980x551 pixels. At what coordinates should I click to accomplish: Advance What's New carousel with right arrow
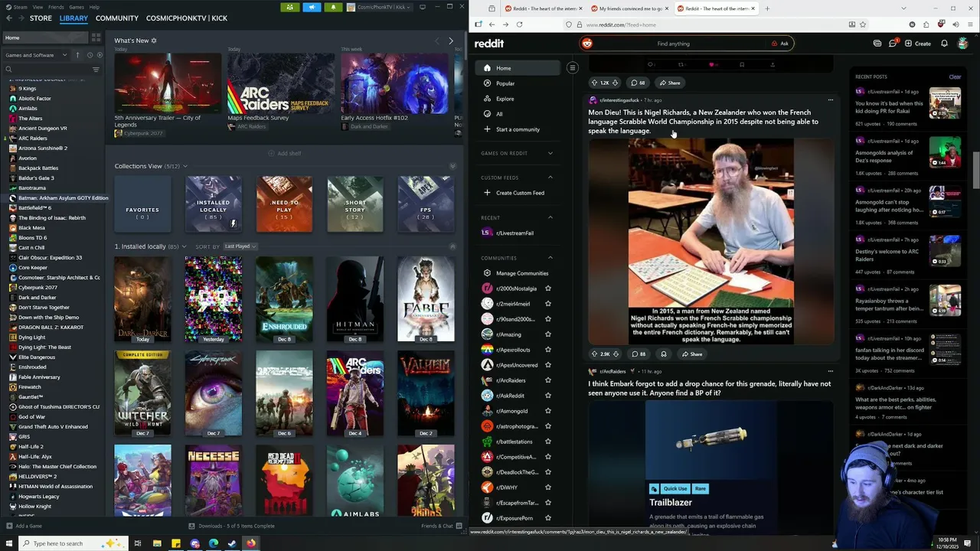(x=451, y=41)
